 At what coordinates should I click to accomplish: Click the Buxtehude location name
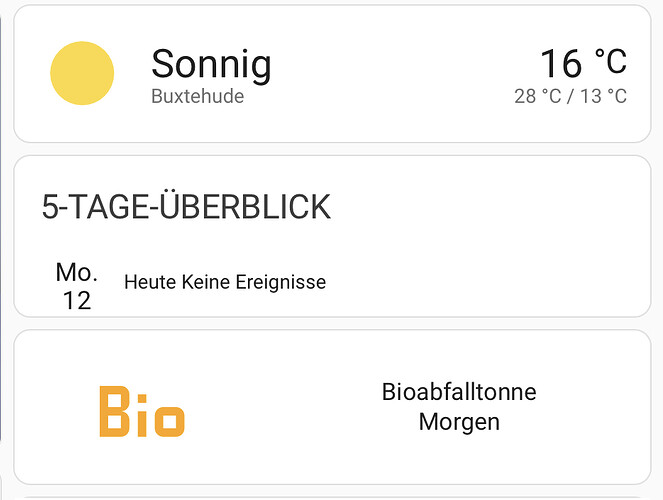coord(197,97)
